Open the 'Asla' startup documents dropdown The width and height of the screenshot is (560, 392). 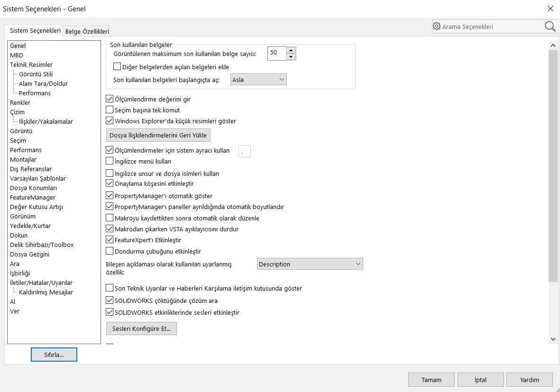pos(258,80)
